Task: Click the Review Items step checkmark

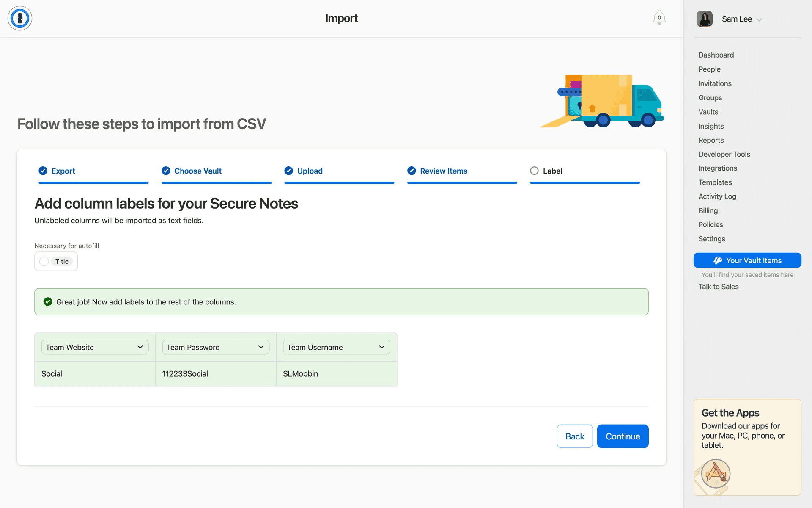Action: (x=411, y=171)
